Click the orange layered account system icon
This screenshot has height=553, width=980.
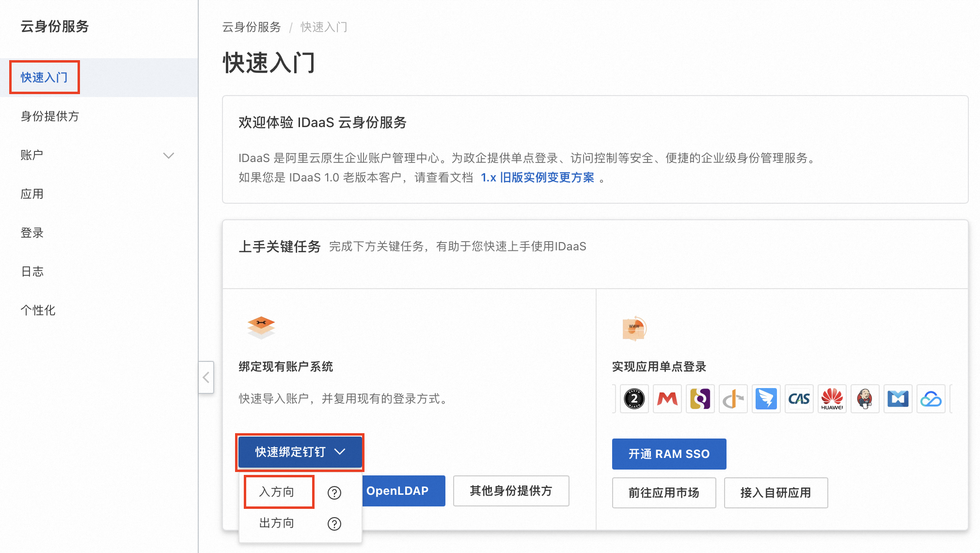(x=261, y=327)
